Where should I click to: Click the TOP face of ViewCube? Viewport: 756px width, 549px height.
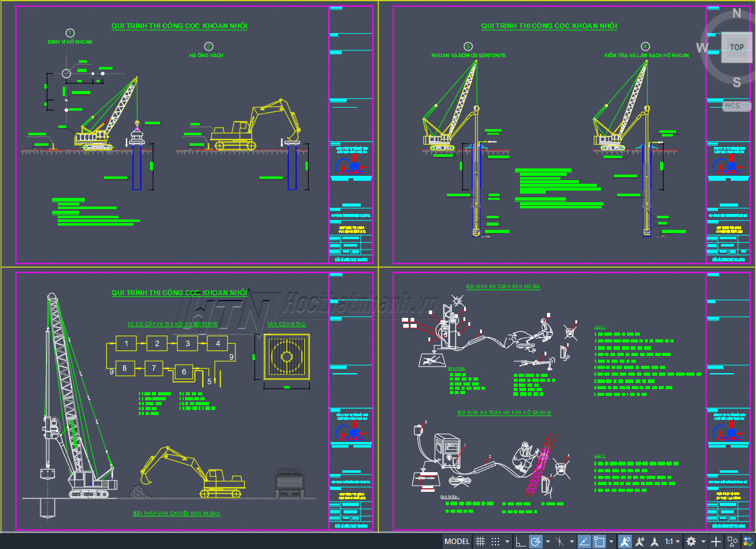pyautogui.click(x=736, y=47)
